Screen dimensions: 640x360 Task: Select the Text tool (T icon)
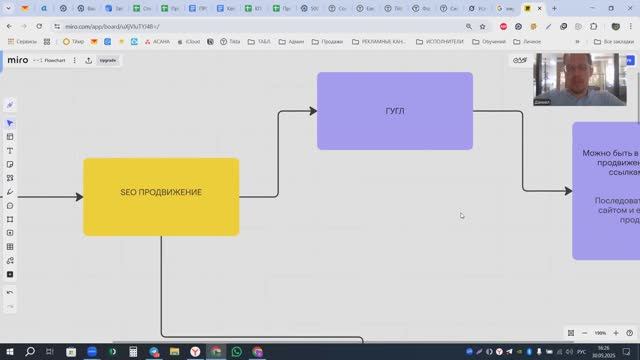pos(10,151)
